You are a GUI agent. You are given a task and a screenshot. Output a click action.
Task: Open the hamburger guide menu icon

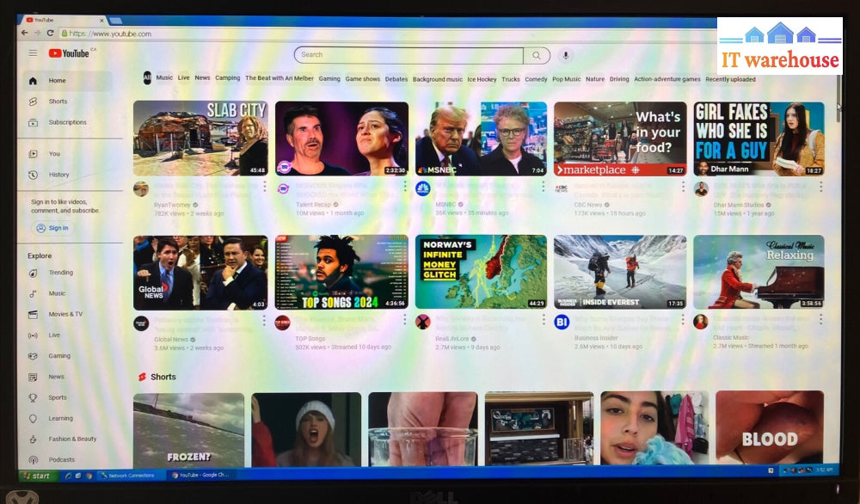coord(33,53)
